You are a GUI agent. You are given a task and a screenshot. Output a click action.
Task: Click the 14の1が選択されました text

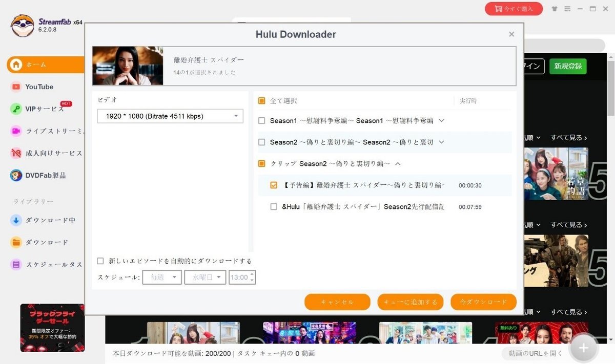click(x=205, y=73)
